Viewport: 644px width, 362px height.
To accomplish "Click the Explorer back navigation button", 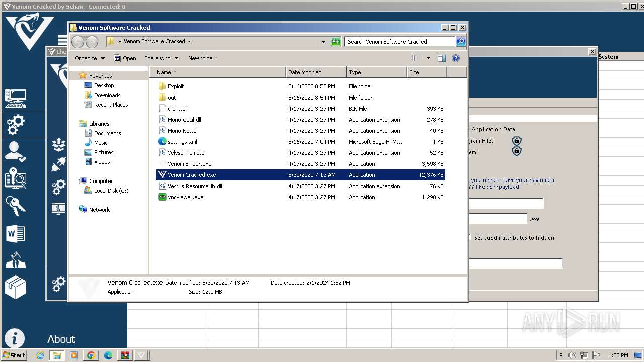I will tap(78, 42).
